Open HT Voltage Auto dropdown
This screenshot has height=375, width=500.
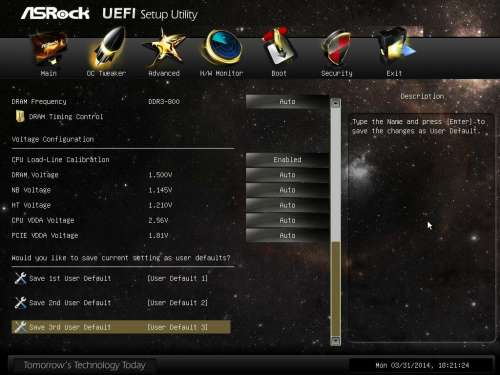(x=287, y=205)
